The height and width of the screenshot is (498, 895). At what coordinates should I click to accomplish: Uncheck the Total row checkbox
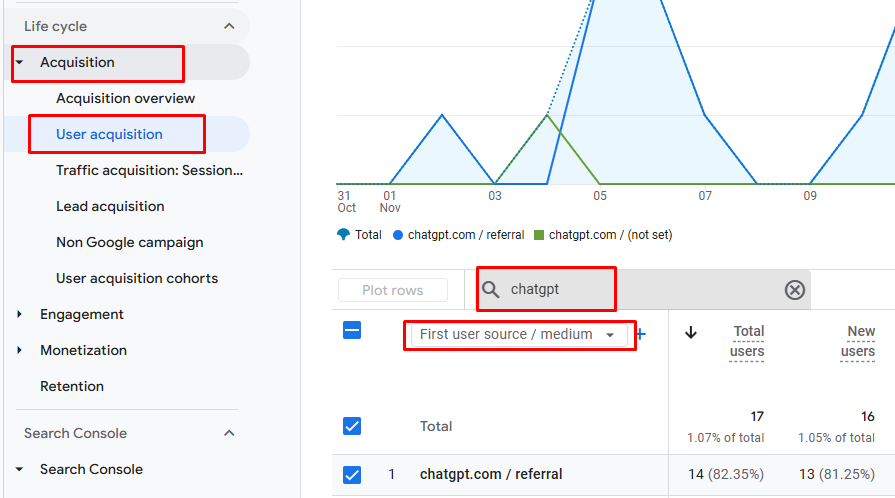352,426
